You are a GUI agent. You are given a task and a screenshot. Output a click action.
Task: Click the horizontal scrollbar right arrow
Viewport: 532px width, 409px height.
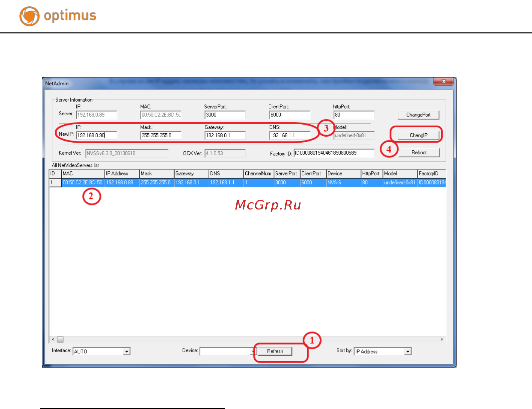(x=442, y=339)
